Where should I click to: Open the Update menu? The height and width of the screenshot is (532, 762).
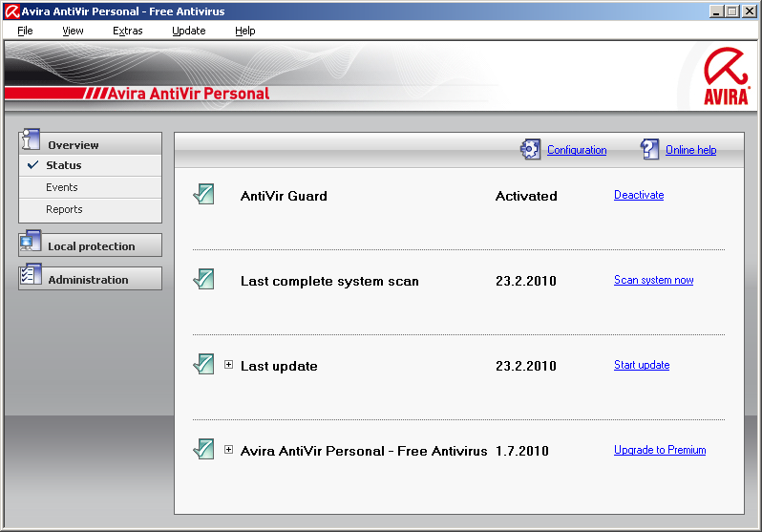[188, 31]
